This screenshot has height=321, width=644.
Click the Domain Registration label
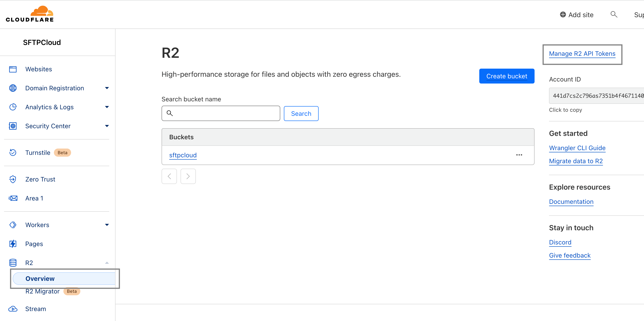tap(55, 88)
